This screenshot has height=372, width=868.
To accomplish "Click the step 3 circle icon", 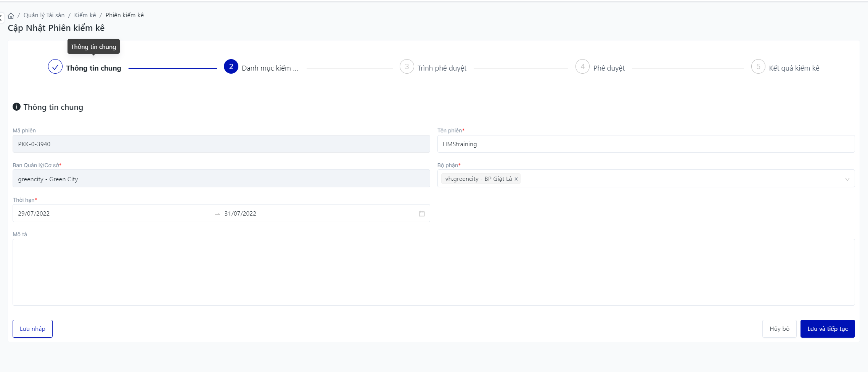I will tap(407, 67).
